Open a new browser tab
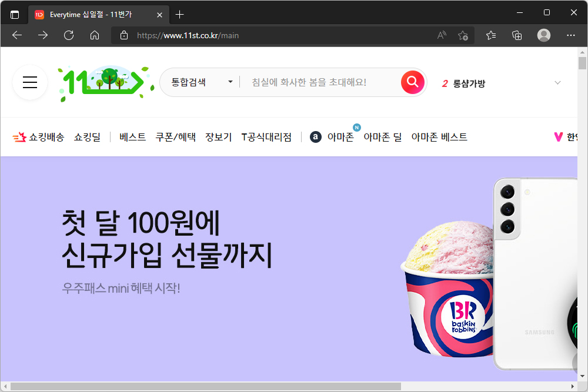Image resolution: width=588 pixels, height=392 pixels. click(x=179, y=15)
